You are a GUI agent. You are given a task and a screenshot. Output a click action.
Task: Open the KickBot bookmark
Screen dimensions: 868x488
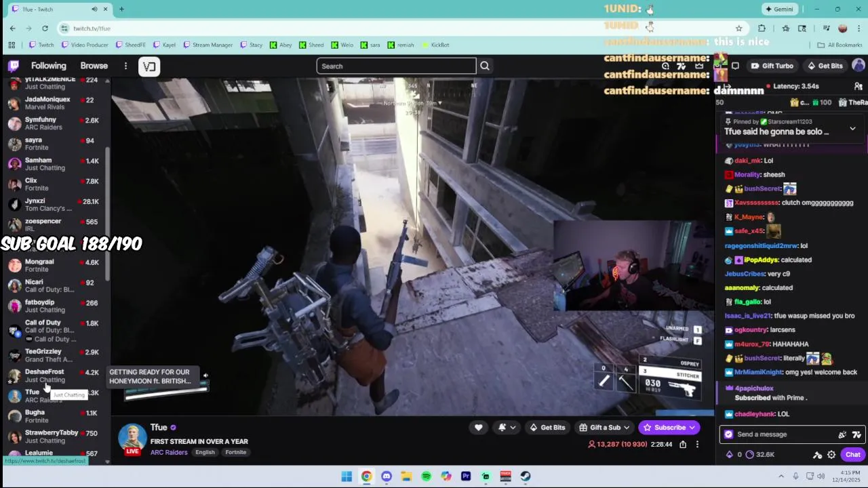[435, 45]
